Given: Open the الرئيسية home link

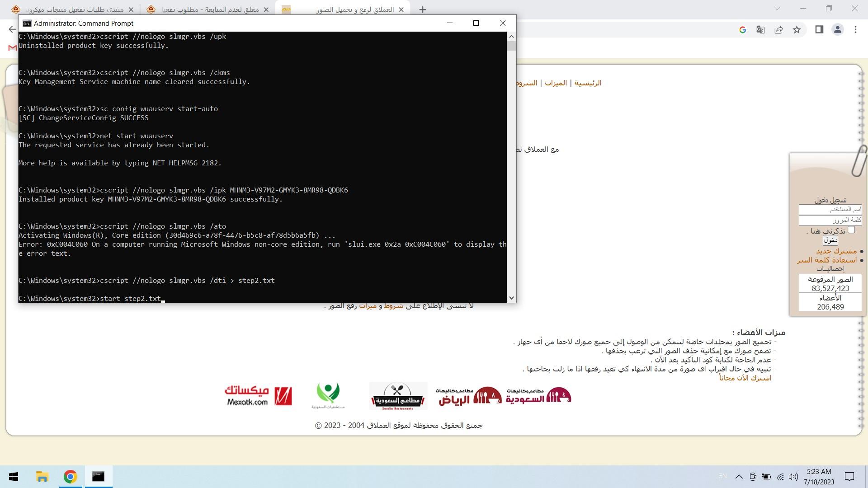Looking at the screenshot, I should coord(588,83).
